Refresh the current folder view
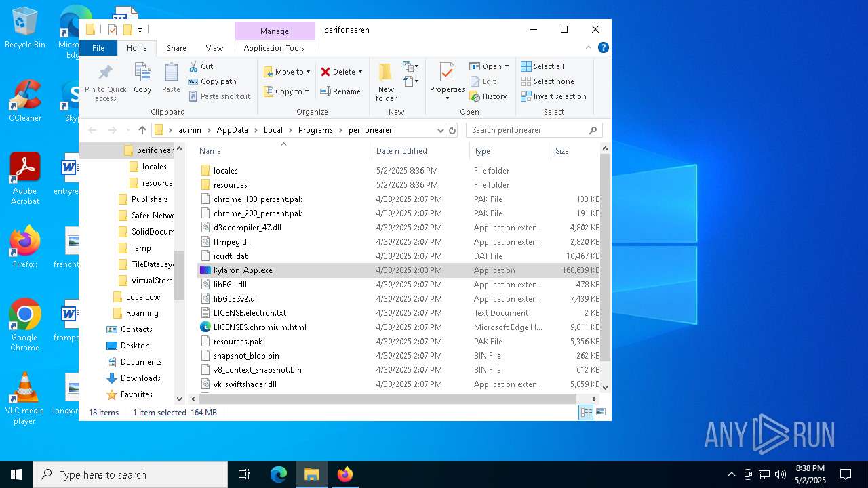The height and width of the screenshot is (488, 868). tap(452, 130)
